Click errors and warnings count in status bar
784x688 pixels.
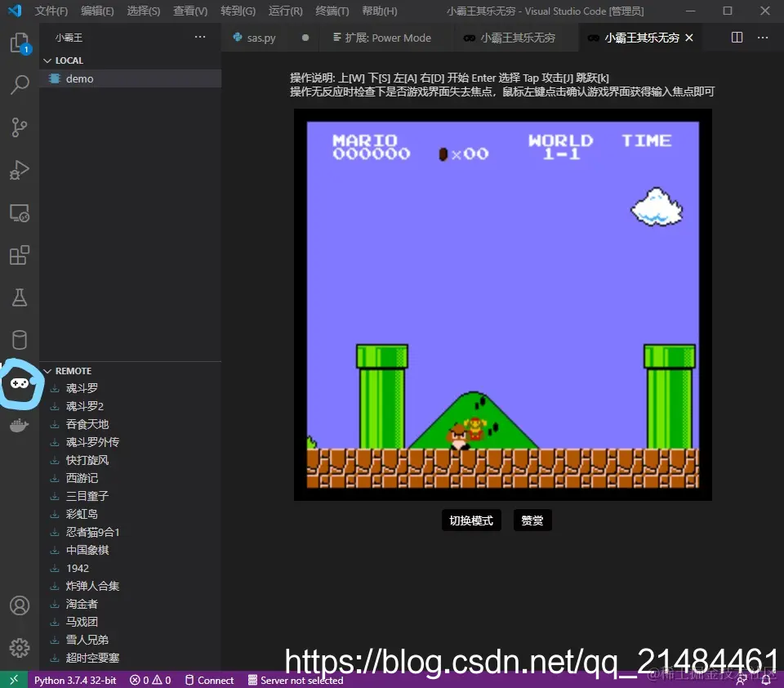(150, 680)
